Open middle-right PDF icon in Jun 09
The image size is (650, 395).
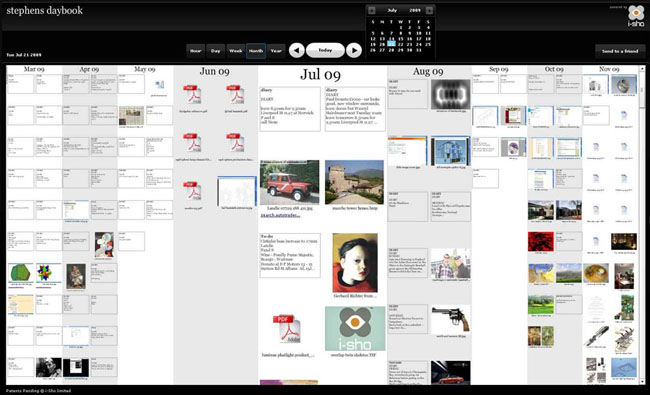click(x=235, y=143)
